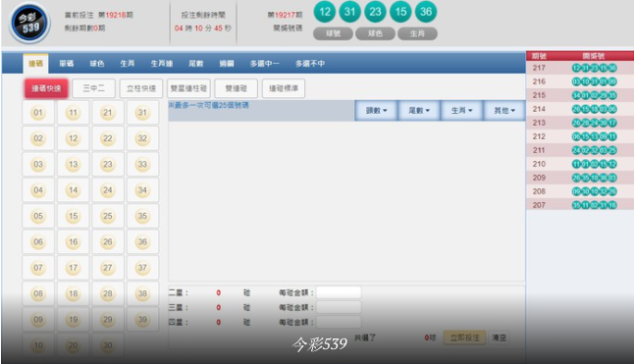Select the 立柱快速 bet type
The image size is (634, 364).
pos(141,88)
